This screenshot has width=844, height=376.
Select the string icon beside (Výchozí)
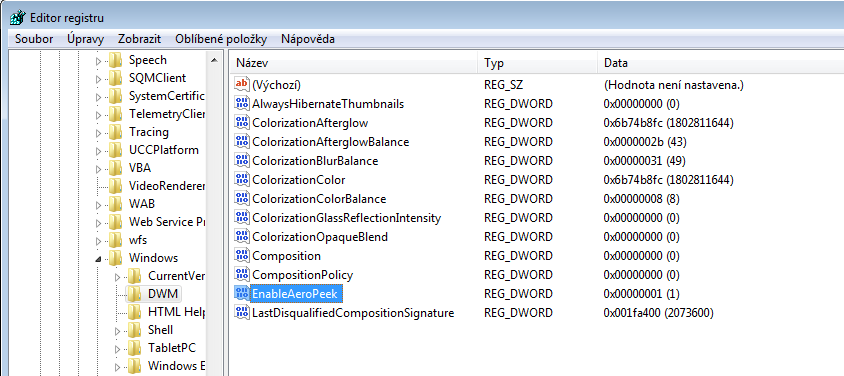tap(242, 84)
